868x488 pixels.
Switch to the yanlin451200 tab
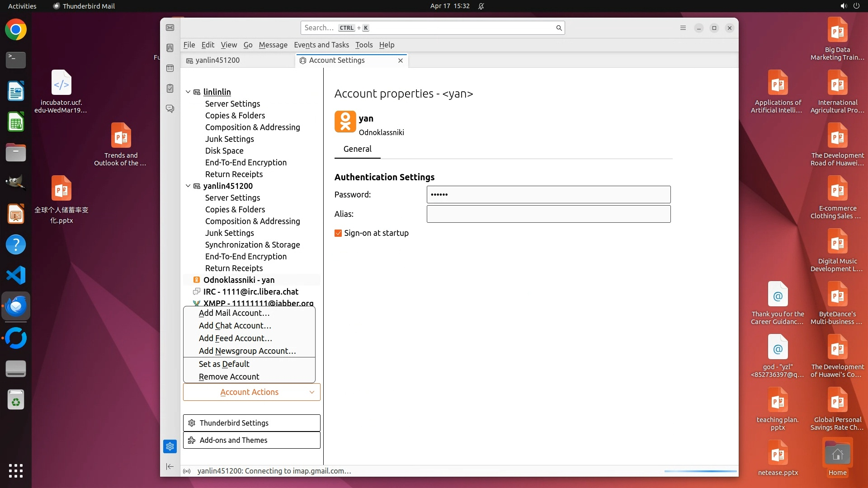click(217, 61)
